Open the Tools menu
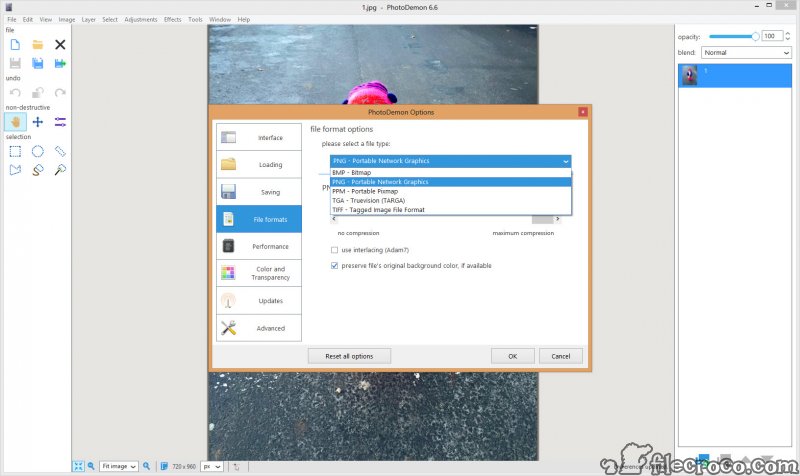800x476 pixels. pyautogui.click(x=195, y=19)
